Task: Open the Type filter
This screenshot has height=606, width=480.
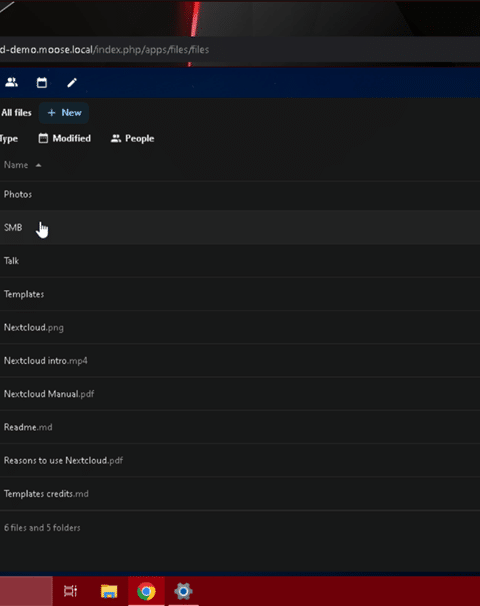Action: 9,138
